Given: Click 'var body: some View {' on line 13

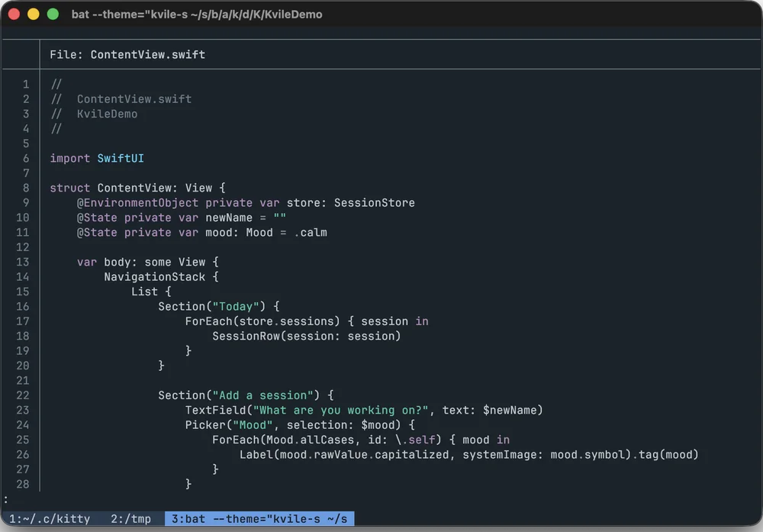Looking at the screenshot, I should click(148, 263).
